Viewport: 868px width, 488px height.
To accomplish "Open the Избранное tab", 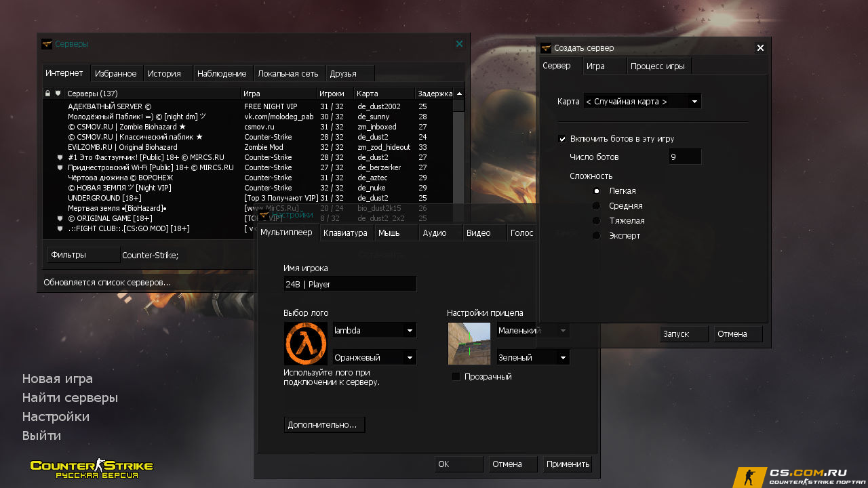I will coord(116,74).
